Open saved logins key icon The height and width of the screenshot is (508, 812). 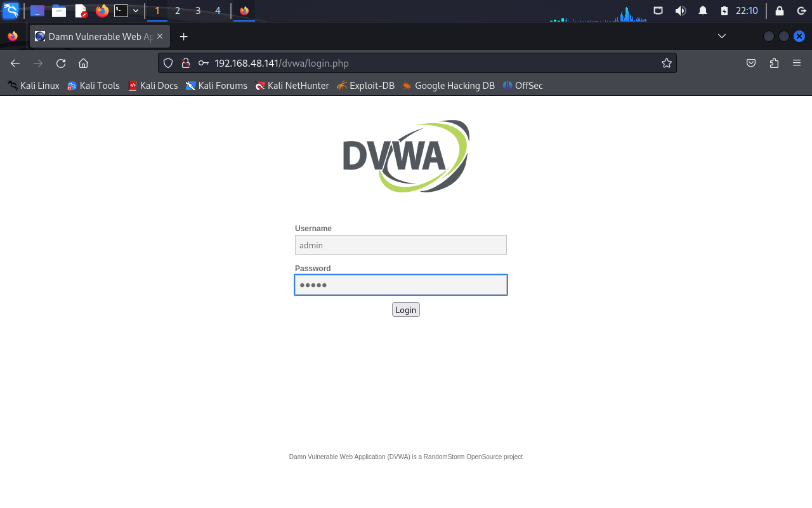[204, 63]
